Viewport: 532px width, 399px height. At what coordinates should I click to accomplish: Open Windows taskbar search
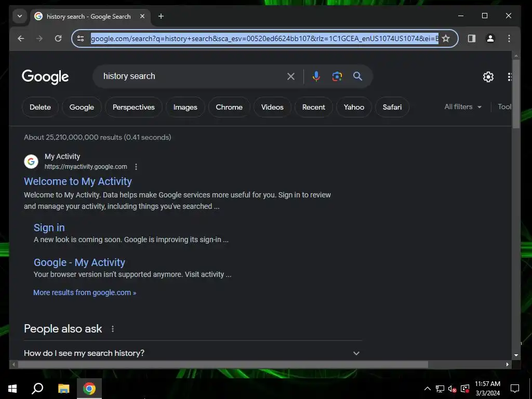point(37,389)
